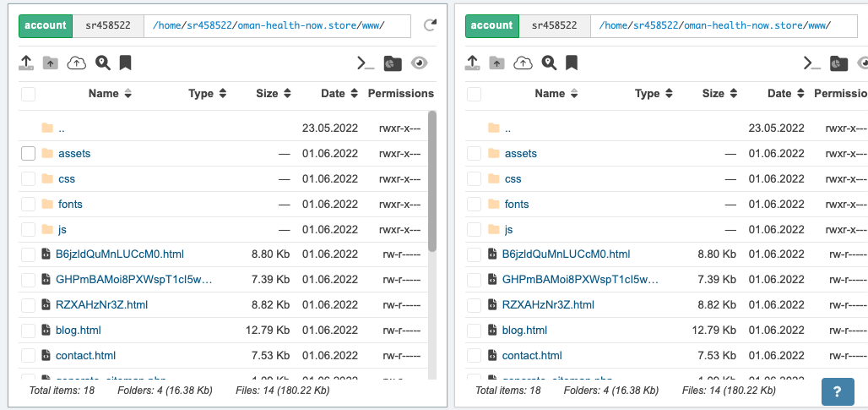The width and height of the screenshot is (868, 410).
Task: Open the search tool in left panel
Action: [x=102, y=63]
